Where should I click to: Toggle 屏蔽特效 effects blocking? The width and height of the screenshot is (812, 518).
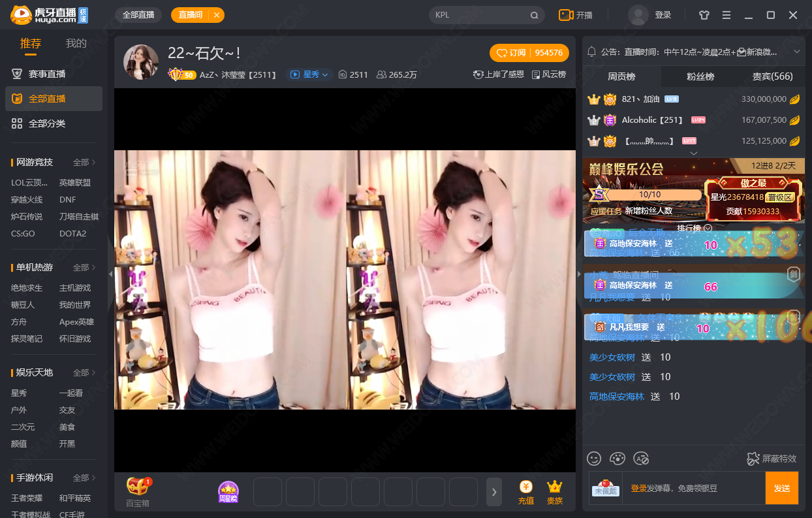(x=772, y=459)
